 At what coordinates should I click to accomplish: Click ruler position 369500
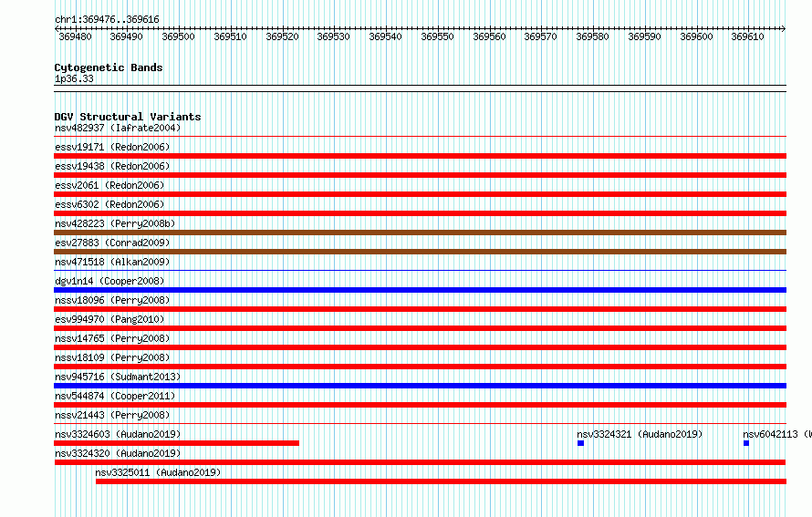click(178, 36)
